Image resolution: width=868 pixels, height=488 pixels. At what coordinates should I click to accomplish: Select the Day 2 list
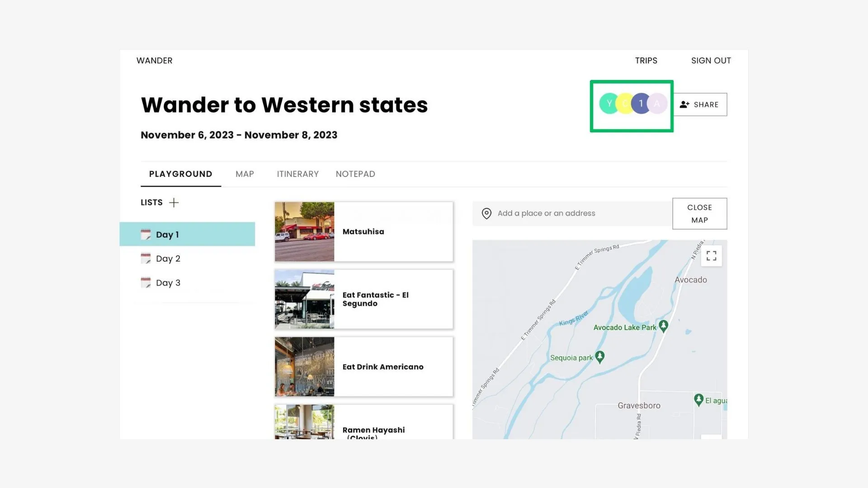[x=187, y=258]
